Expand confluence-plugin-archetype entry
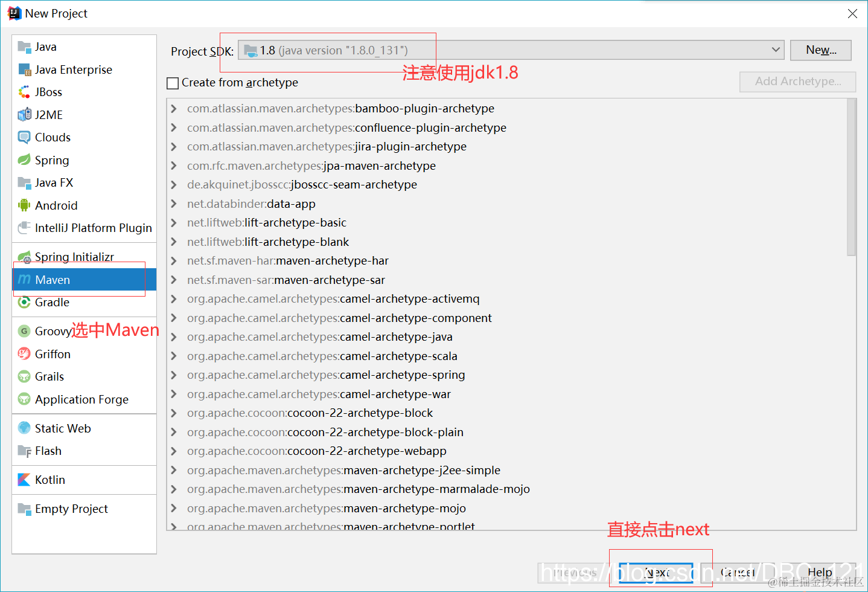 tap(174, 127)
